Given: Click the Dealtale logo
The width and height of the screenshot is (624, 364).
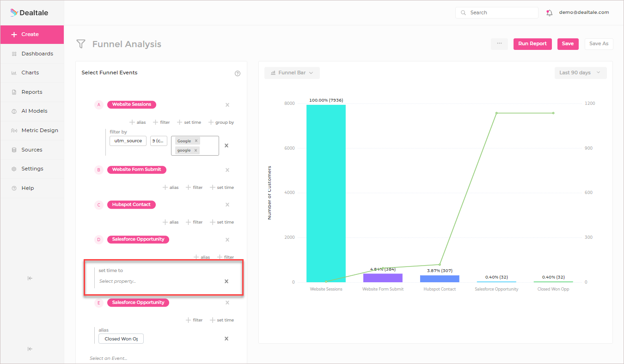Looking at the screenshot, I should [x=29, y=13].
